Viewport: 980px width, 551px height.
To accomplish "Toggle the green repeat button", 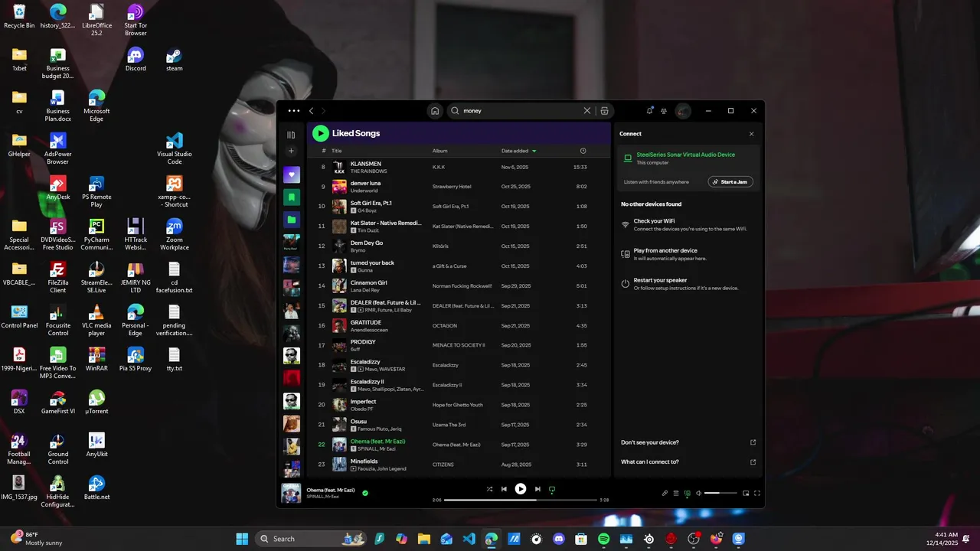I will pos(552,489).
